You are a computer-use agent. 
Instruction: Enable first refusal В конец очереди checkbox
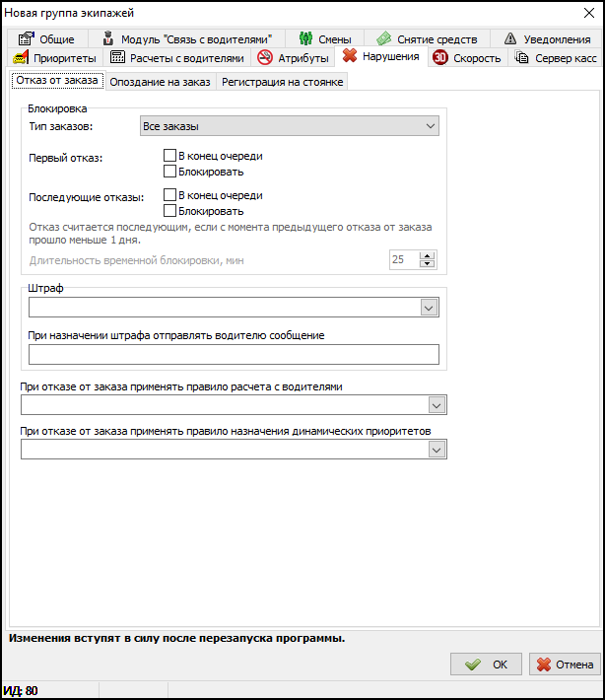click(170, 156)
